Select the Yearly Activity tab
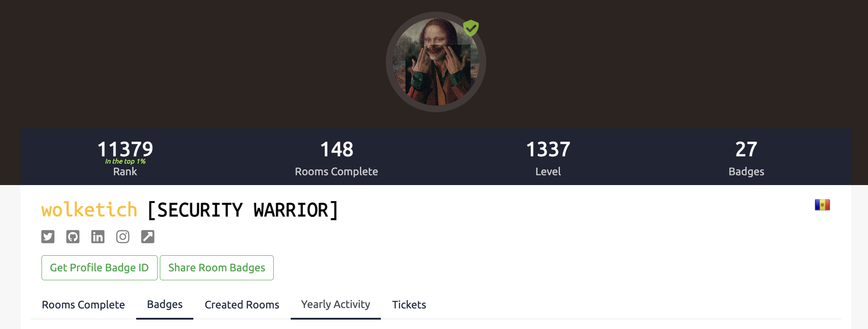 [x=336, y=304]
